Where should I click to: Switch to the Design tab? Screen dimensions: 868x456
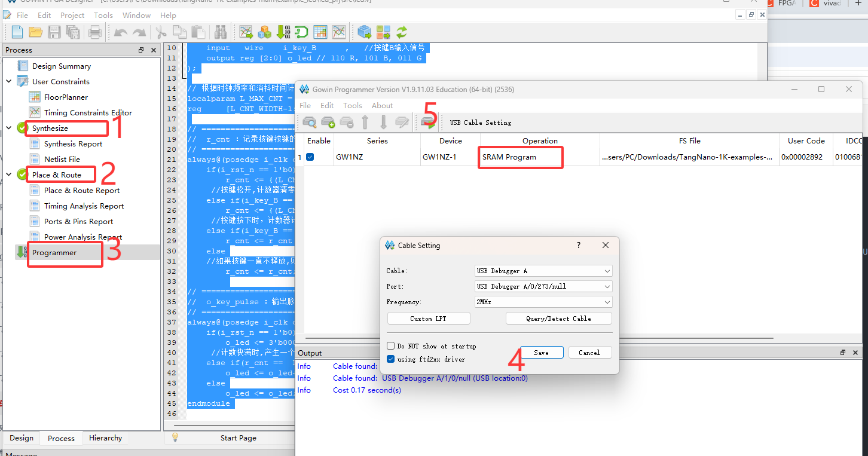[x=22, y=438]
